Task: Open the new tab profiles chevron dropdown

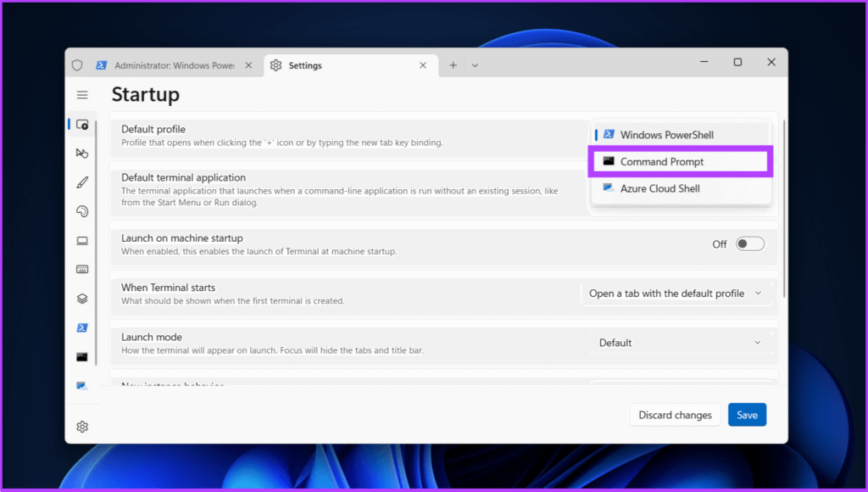Action: pos(475,65)
